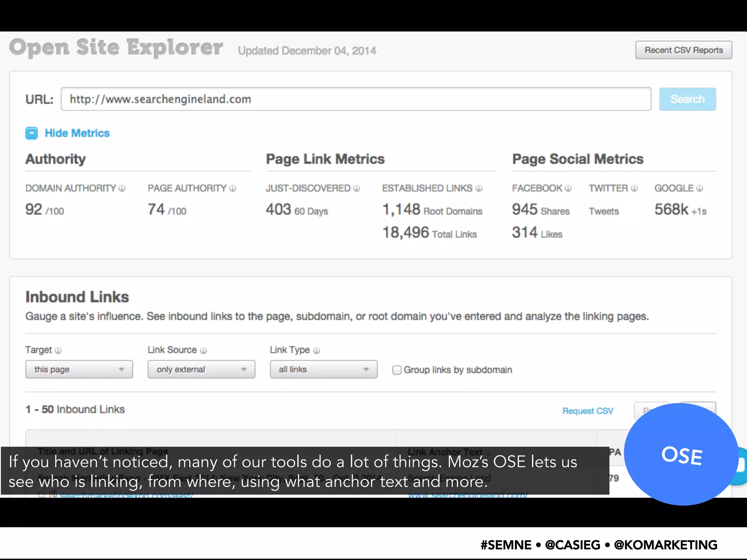747x560 pixels.
Task: Click the Open Site Explorer title
Action: pos(116,48)
